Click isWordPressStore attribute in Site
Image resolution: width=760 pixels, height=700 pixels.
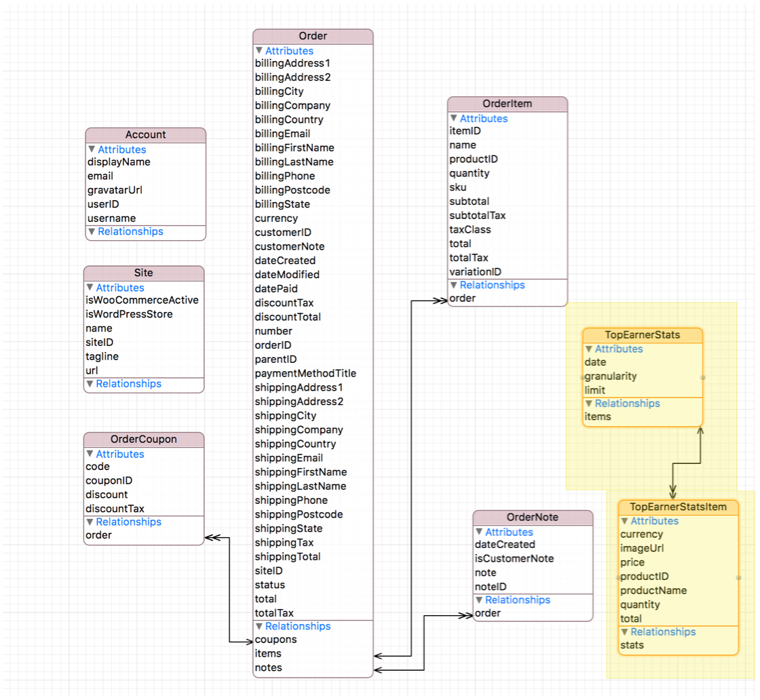(x=129, y=314)
